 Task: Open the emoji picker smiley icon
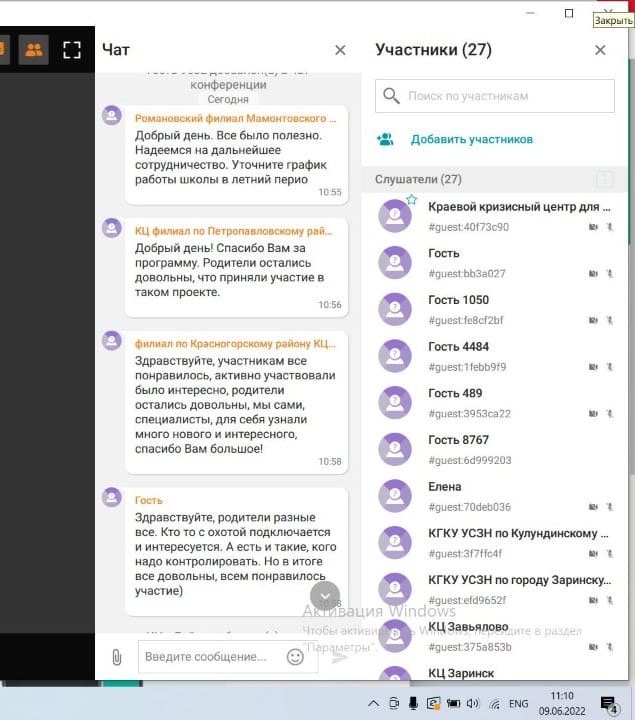[x=295, y=657]
